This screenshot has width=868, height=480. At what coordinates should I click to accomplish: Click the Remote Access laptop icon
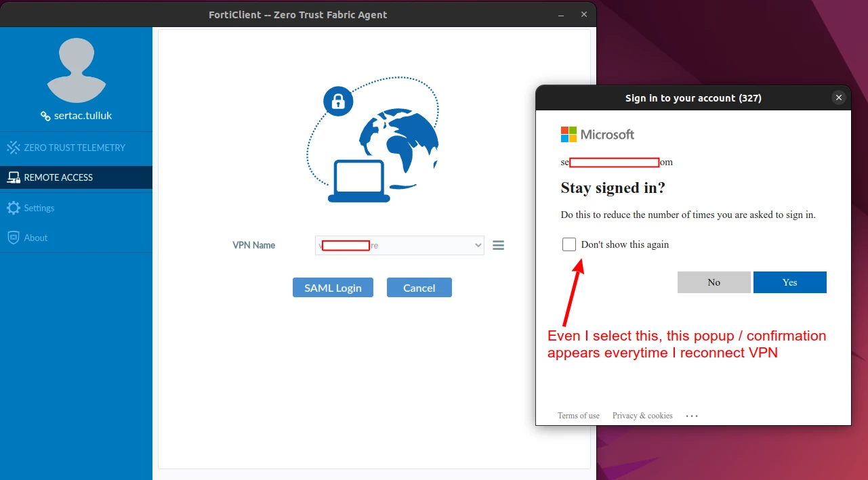click(x=13, y=177)
